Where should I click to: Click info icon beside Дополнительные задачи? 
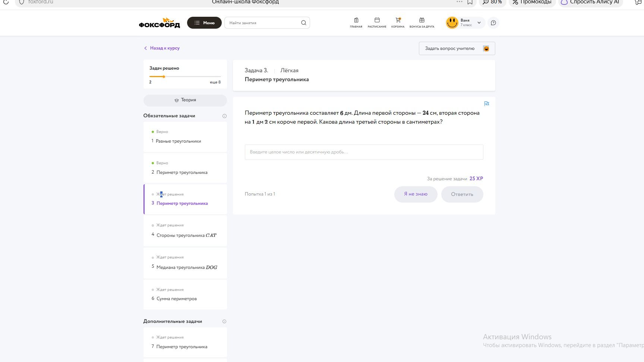point(224,321)
